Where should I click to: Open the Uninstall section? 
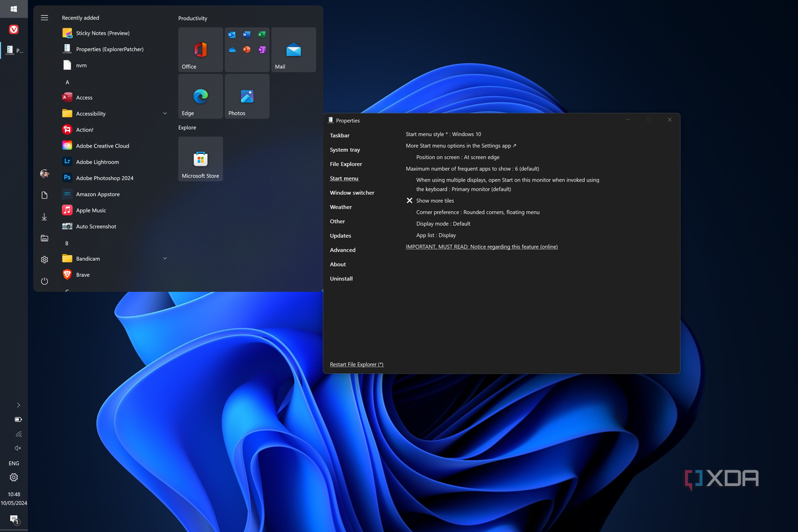(x=341, y=279)
